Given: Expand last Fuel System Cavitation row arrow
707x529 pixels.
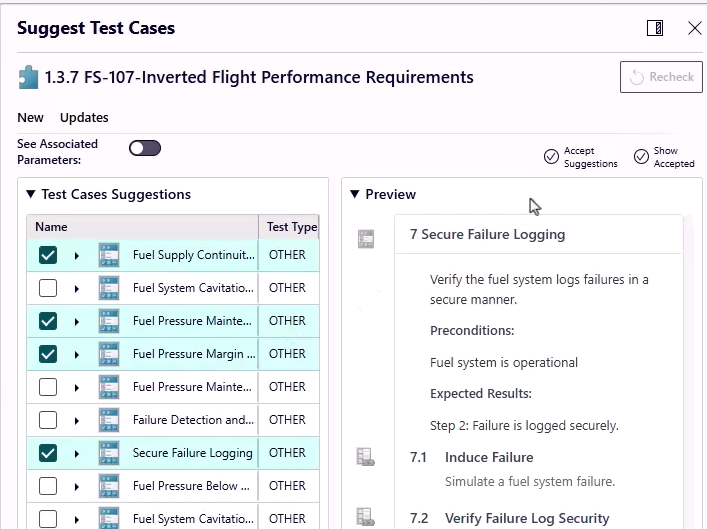Looking at the screenshot, I should tap(77, 520).
